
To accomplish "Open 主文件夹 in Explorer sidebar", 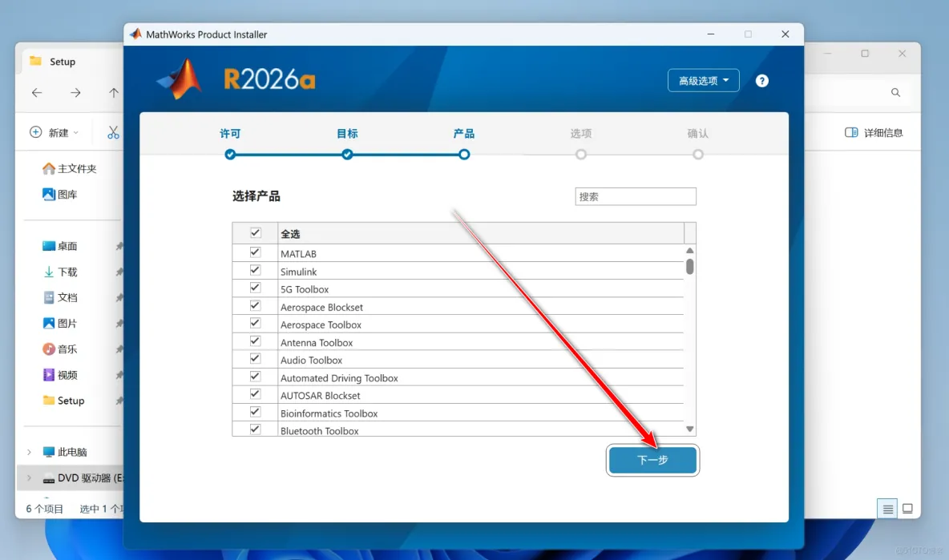I will point(70,169).
